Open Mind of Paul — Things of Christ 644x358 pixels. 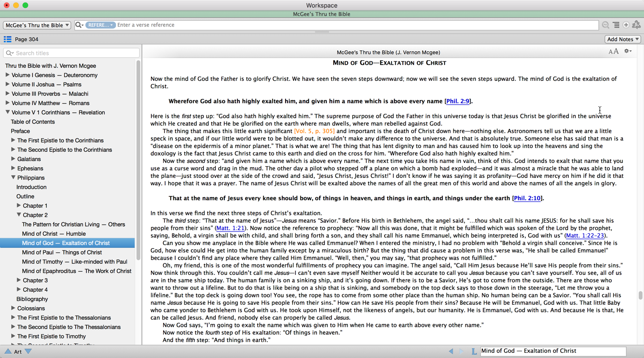(62, 253)
